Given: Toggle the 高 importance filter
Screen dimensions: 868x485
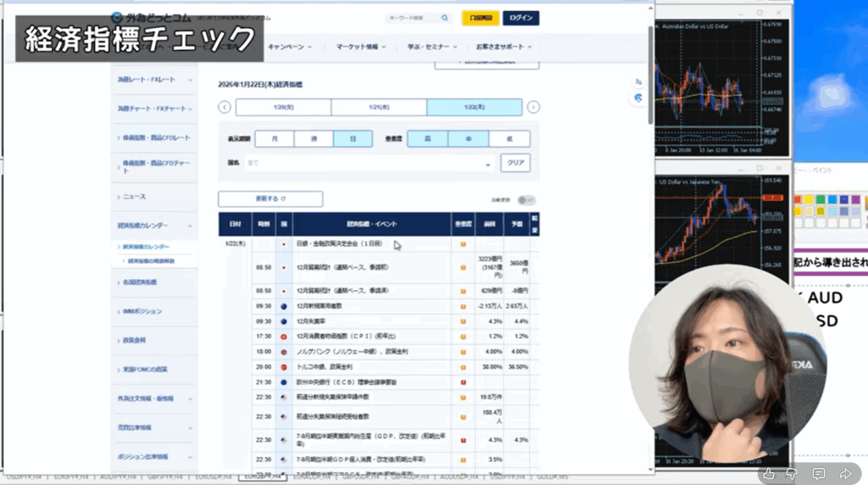Looking at the screenshot, I should pos(427,139).
